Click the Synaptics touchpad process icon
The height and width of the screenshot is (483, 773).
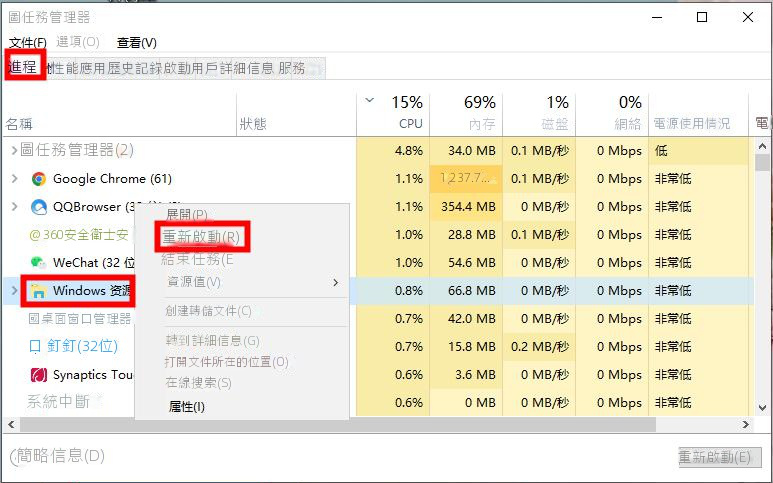(38, 375)
